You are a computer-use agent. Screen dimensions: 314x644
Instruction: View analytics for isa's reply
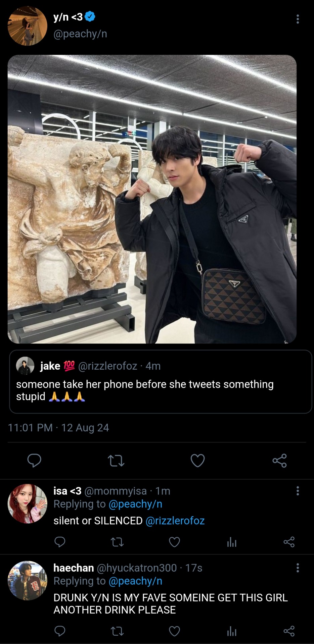[x=232, y=542]
